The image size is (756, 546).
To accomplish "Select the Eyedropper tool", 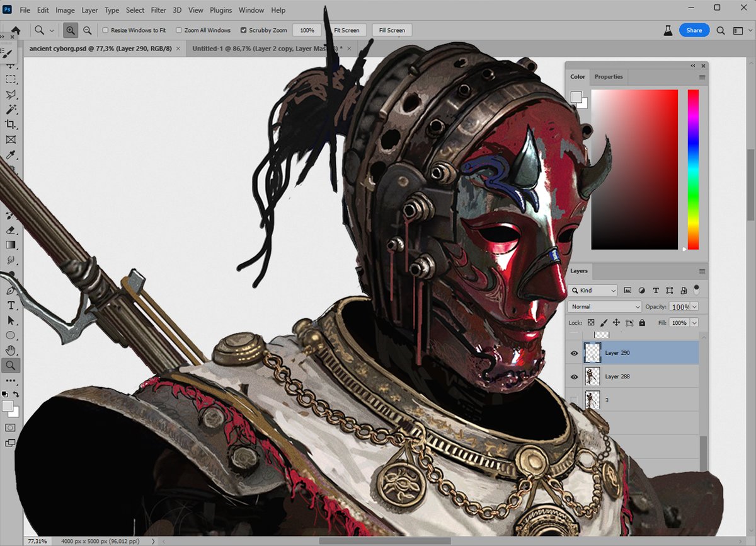I will [x=11, y=155].
